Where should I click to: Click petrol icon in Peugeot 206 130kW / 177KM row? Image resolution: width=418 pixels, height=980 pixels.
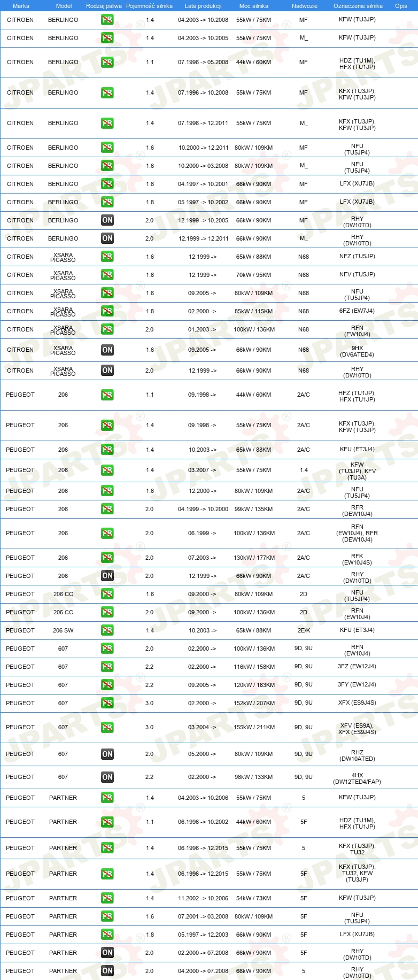coord(107,558)
